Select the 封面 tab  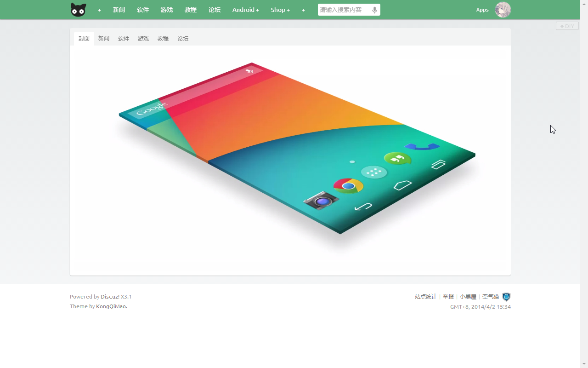click(84, 39)
